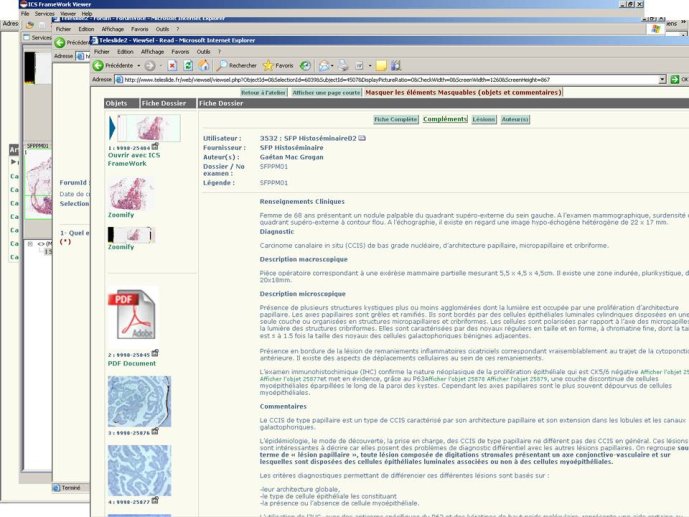Click the icon next to 9998-25876 label
This screenshot has height=517, width=689.
click(155, 431)
